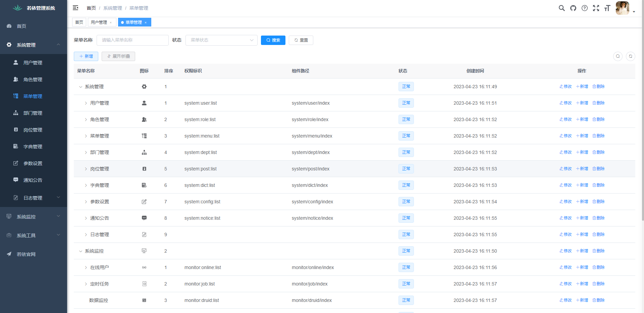Viewport: 644px width, 313px height.
Task: Expand the 在线用户 table row
Action: [x=86, y=268]
